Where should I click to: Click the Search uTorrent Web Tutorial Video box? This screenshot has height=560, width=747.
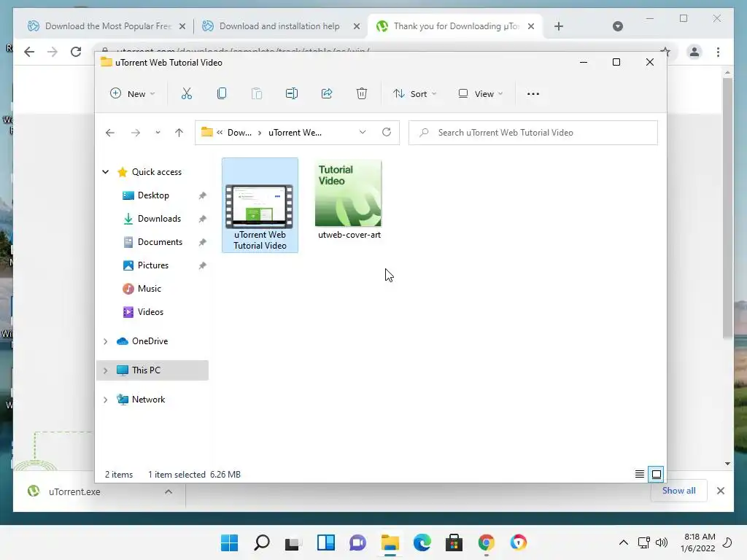coord(533,133)
